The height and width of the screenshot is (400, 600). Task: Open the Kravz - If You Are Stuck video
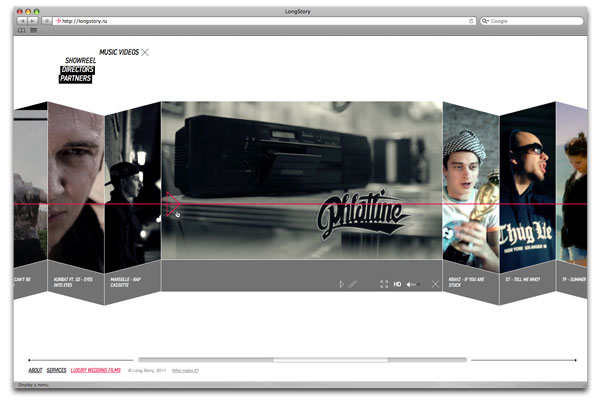pyautogui.click(x=471, y=188)
